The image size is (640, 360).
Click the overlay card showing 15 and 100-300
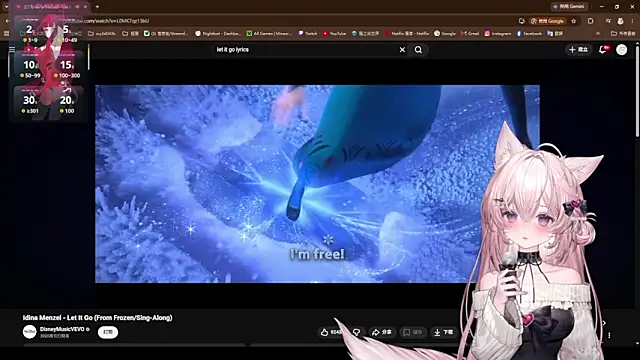[66, 68]
